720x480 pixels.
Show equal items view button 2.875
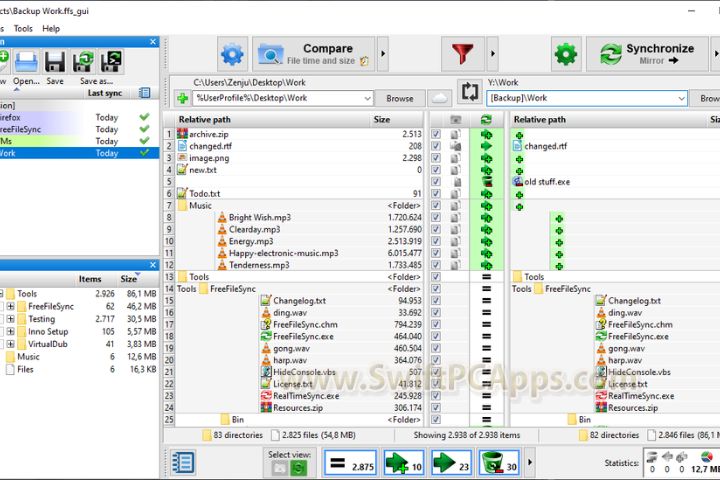(350, 463)
